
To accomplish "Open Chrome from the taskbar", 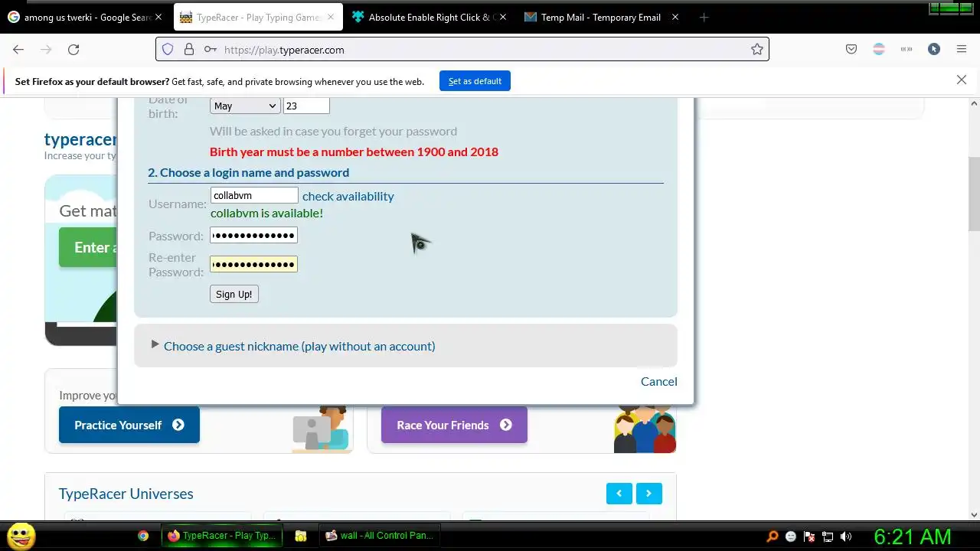I will point(143,536).
